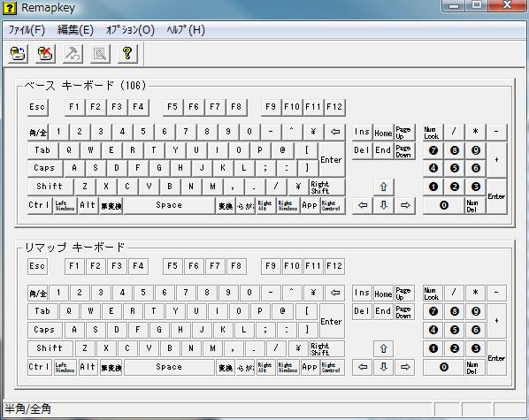The height and width of the screenshot is (420, 529).
Task: Click up arrow key in base keyboard
Action: click(x=383, y=187)
